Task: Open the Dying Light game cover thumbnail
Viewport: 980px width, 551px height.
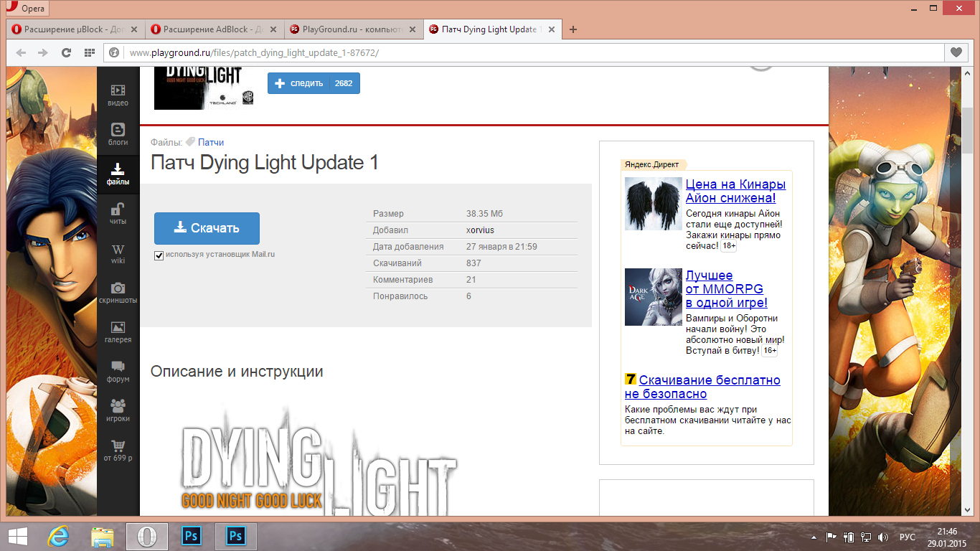Action: pyautogui.click(x=204, y=88)
